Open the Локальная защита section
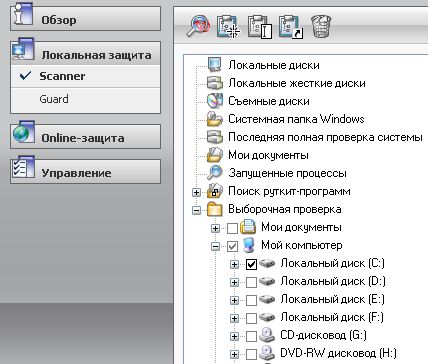This screenshot has height=364, width=428. (85, 54)
